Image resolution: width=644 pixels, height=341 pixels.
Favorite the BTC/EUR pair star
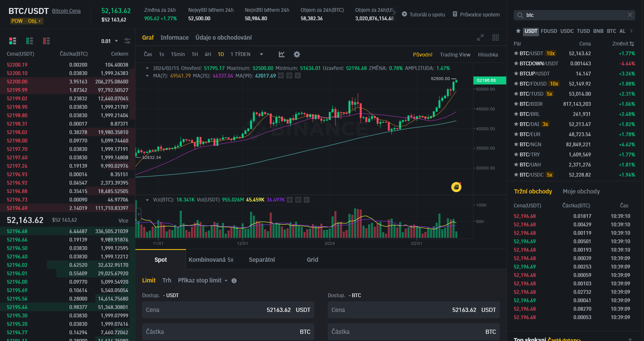point(515,134)
